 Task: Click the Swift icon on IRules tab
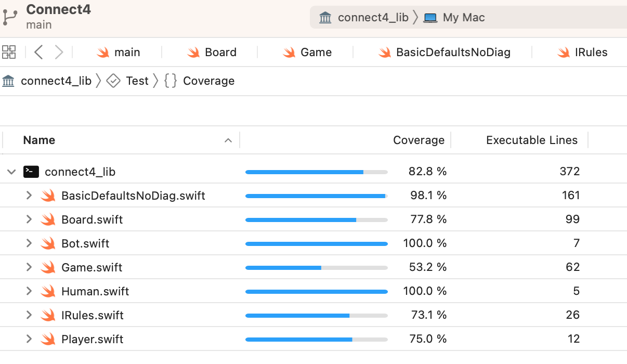[564, 52]
